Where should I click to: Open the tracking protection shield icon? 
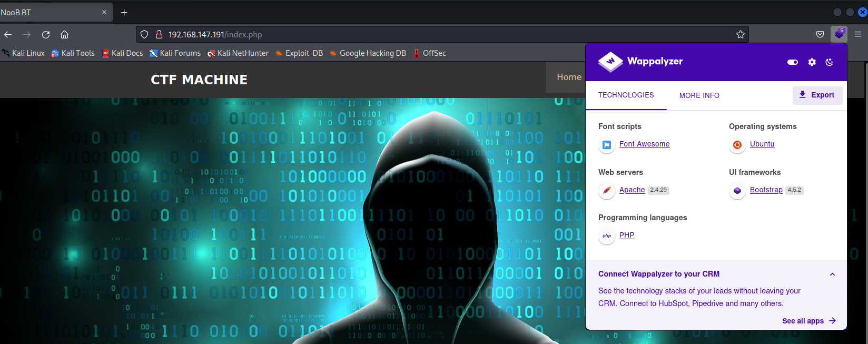pyautogui.click(x=144, y=35)
